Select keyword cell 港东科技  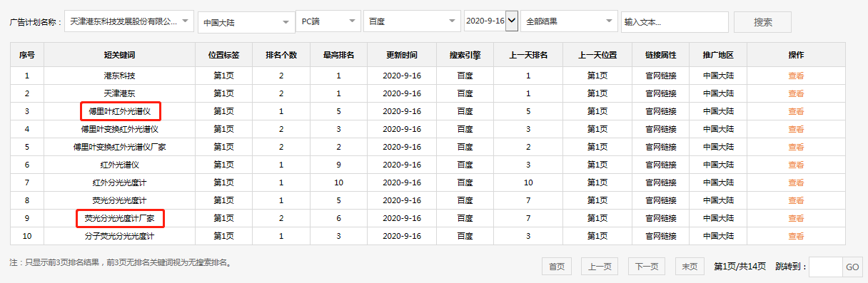119,76
